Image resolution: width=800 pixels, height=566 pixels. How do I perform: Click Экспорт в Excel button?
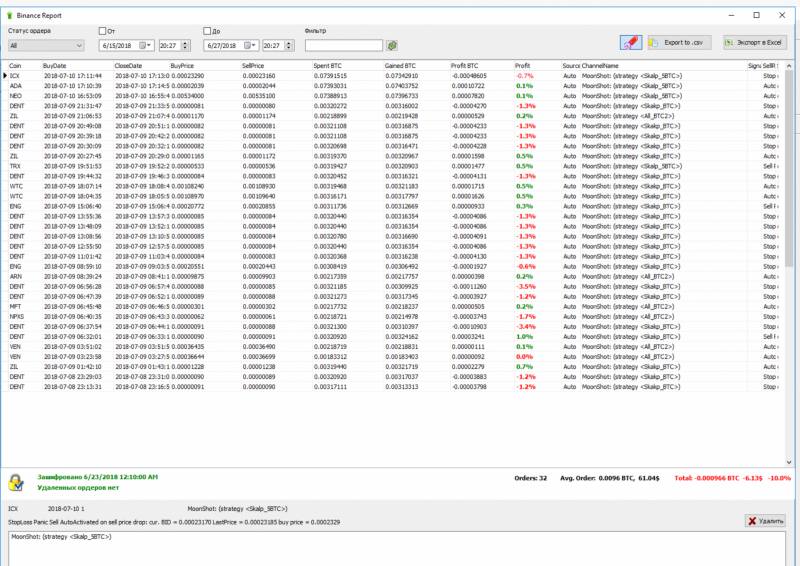755,42
